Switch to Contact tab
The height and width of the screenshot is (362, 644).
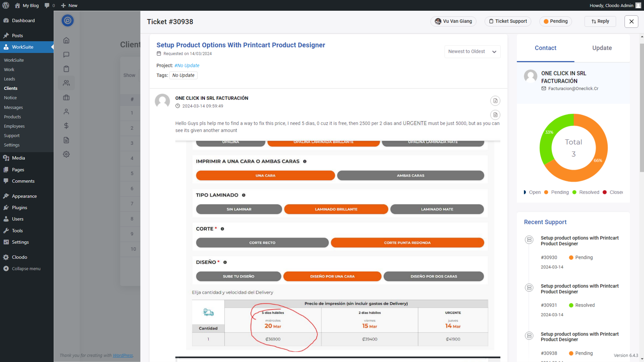[x=545, y=48]
